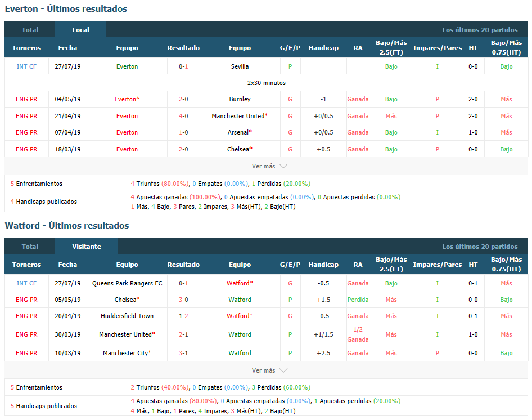This screenshot has height=420, width=532.
Task: Click ENG PR tournament on 10/03/19 row
Action: [26, 353]
